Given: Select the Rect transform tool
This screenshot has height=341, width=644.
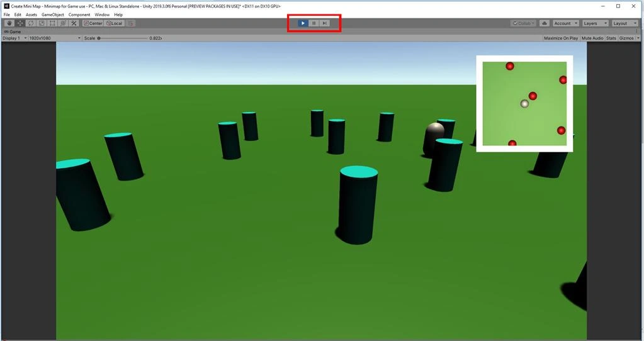Looking at the screenshot, I should tap(52, 23).
